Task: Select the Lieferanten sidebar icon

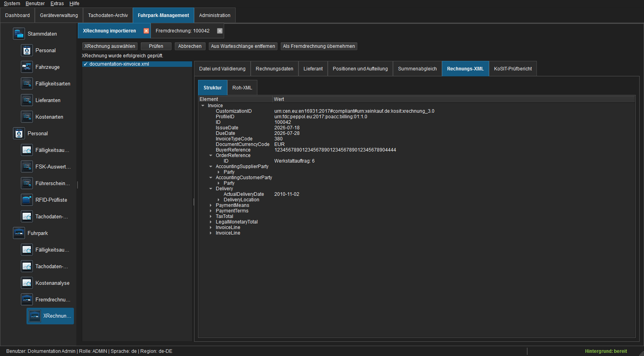Action: [27, 100]
